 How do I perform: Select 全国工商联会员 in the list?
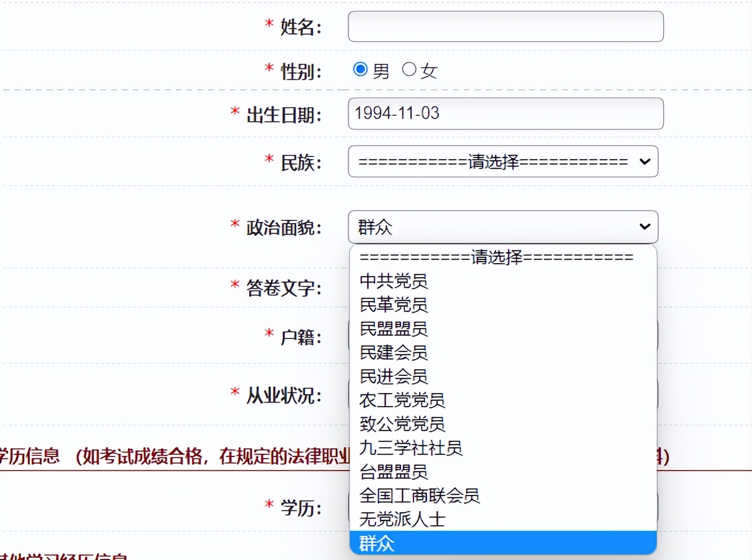point(419,496)
